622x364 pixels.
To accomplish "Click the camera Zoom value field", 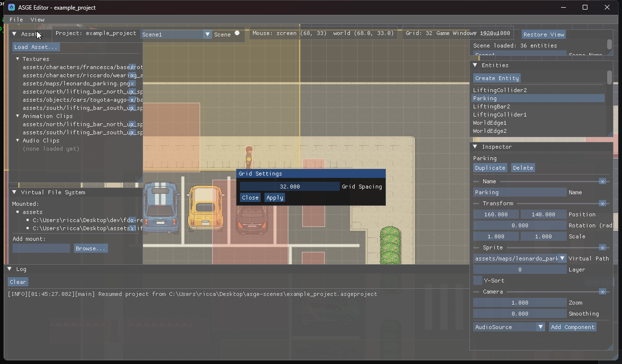I will [x=520, y=303].
